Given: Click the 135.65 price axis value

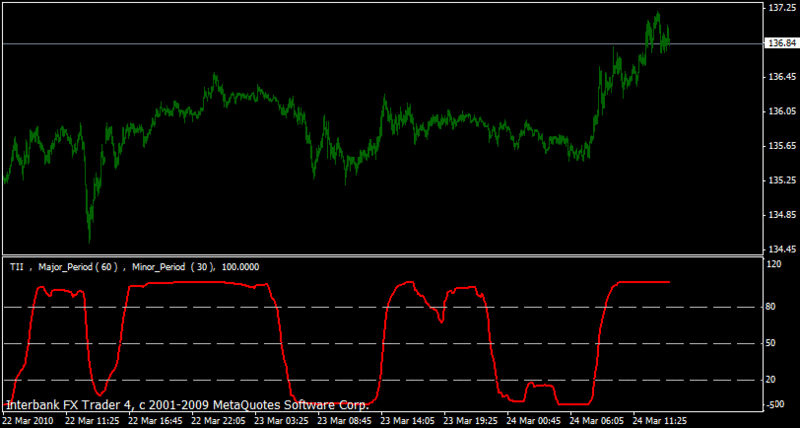Looking at the screenshot, I should coord(782,146).
